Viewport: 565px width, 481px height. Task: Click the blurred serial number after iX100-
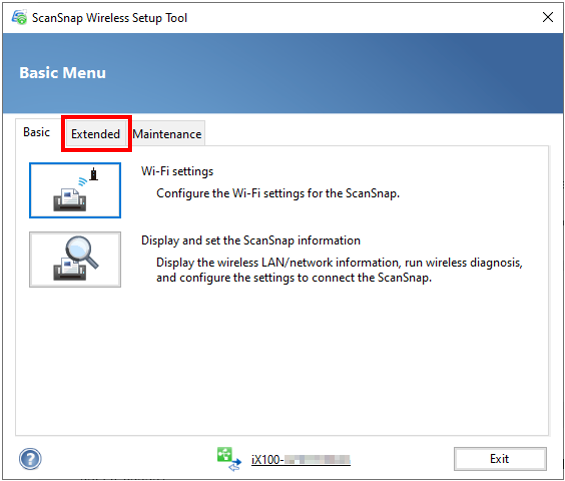pyautogui.click(x=317, y=460)
